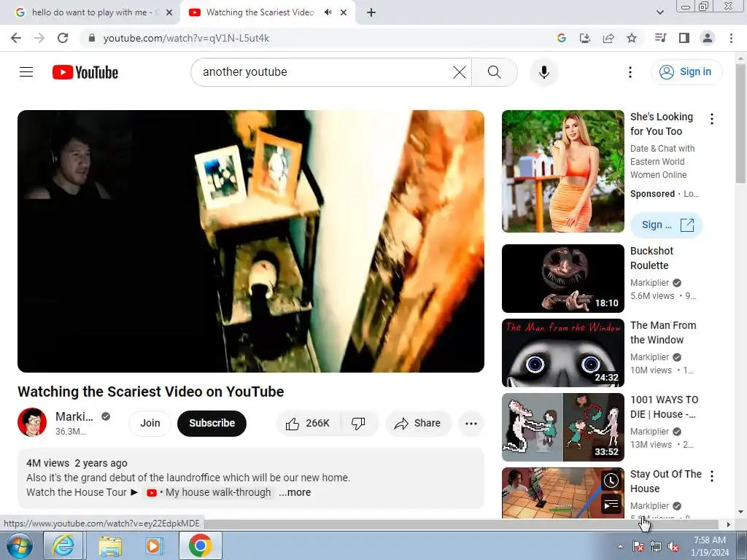Open the tab search chevron dropdown
Screen dimensions: 747x560
659,12
